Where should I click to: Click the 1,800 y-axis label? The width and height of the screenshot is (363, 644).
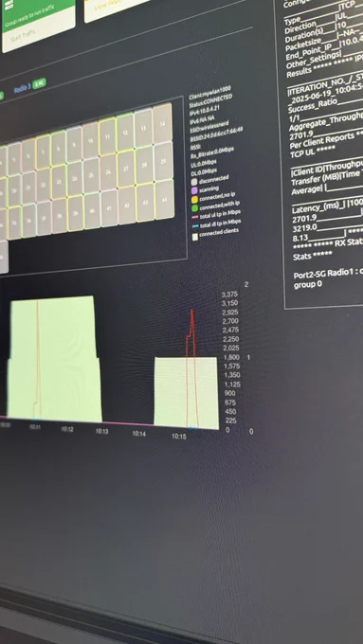click(232, 357)
